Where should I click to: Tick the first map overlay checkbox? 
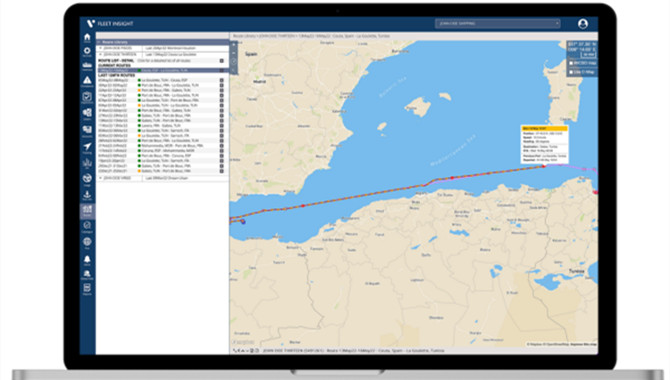571,63
